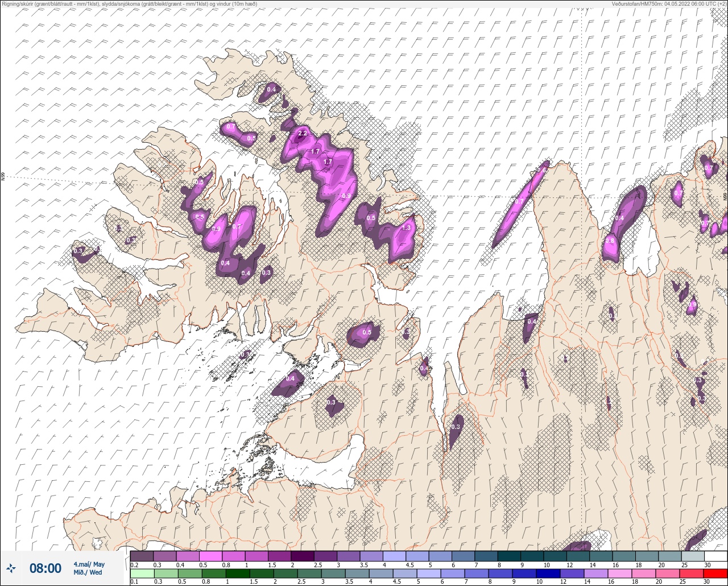The image size is (728, 586).
Task: Select the pale green 0.1 swatch, lower legend
Action: 142,573
